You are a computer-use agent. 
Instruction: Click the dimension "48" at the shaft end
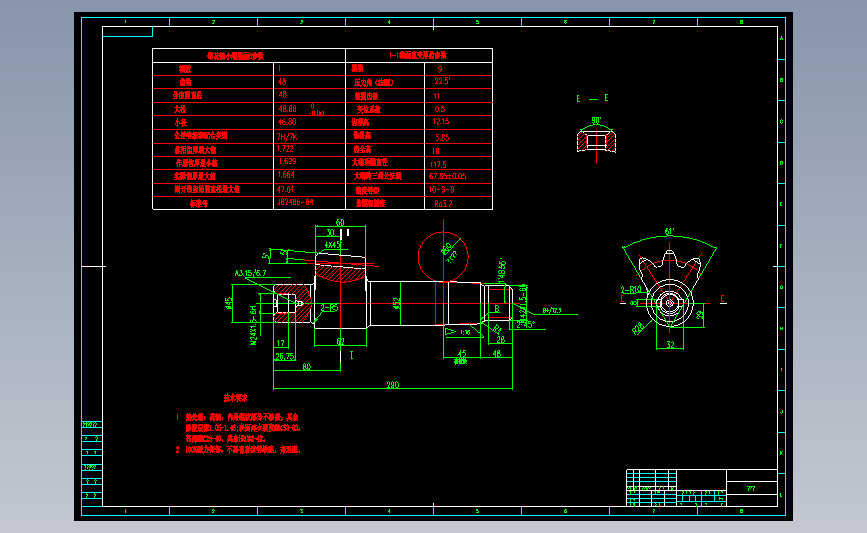497,353
